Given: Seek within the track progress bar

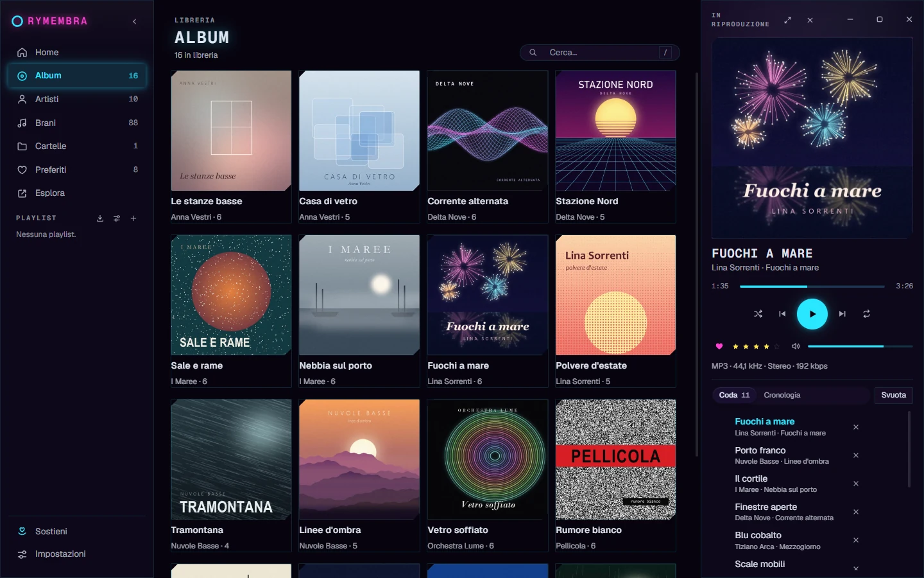Looking at the screenshot, I should pos(812,286).
